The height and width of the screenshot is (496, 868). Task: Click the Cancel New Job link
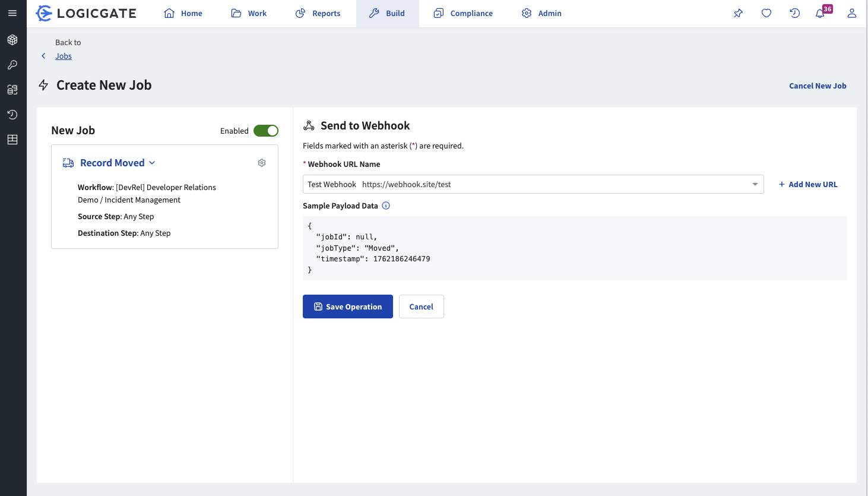coord(818,86)
